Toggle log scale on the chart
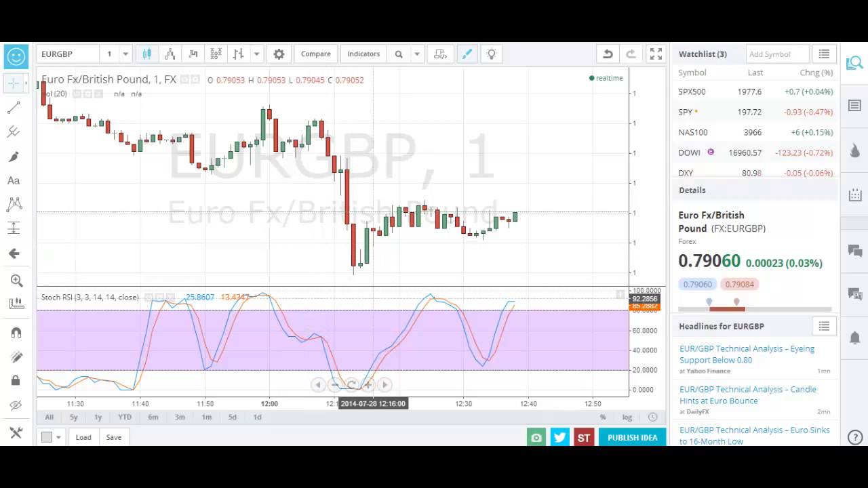This screenshot has height=488, width=868. (x=627, y=418)
